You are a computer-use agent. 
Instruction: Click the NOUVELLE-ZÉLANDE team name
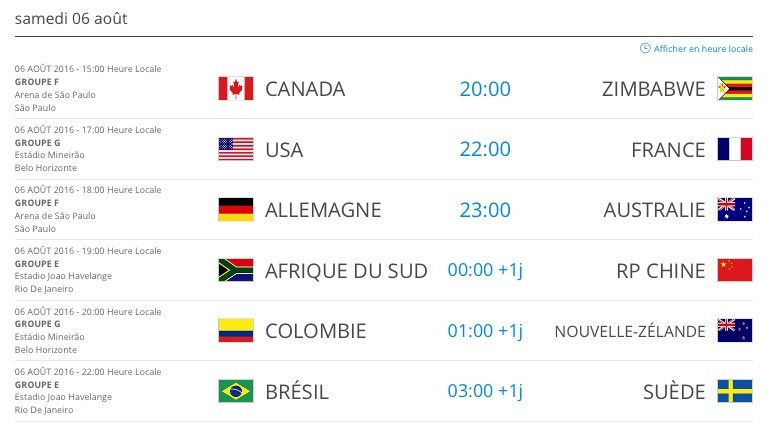630,331
